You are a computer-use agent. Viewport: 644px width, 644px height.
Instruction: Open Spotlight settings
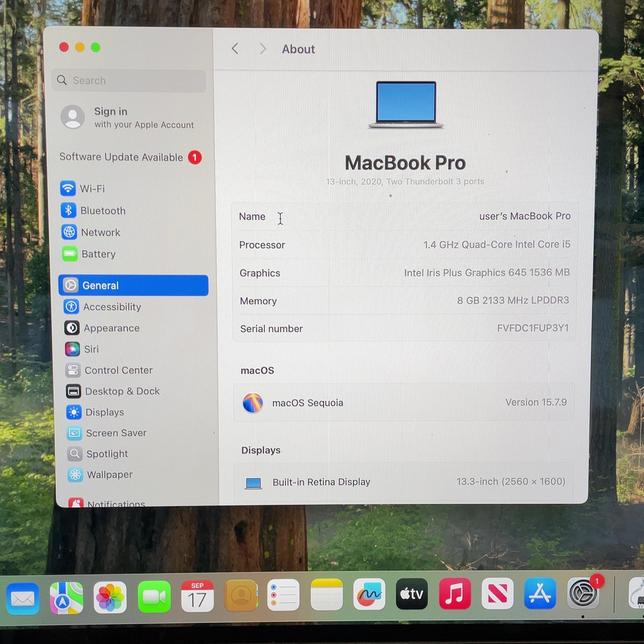pos(98,453)
